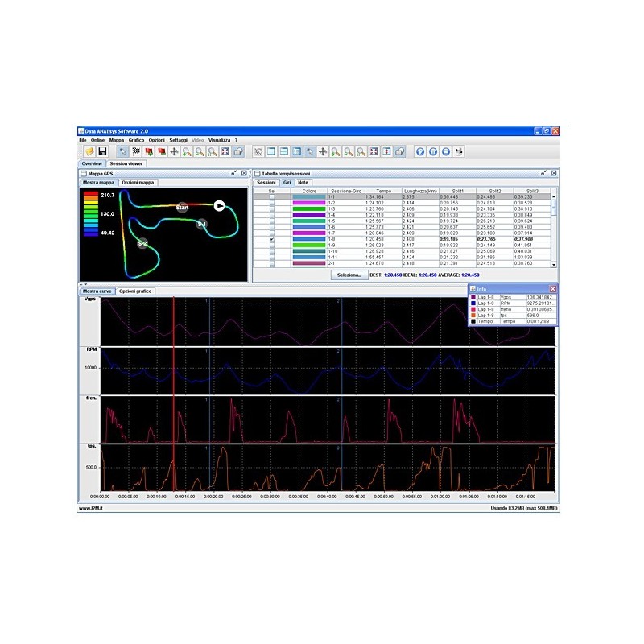Open the Opzioni grafico tab

[x=135, y=291]
